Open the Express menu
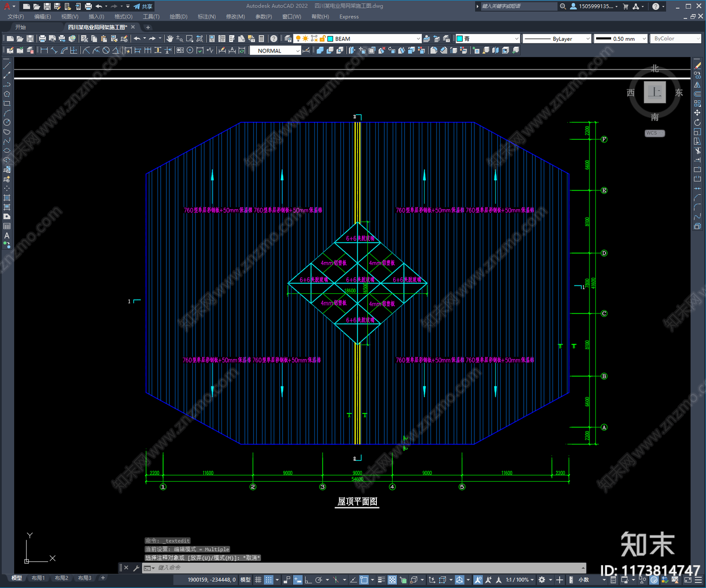 tap(349, 17)
